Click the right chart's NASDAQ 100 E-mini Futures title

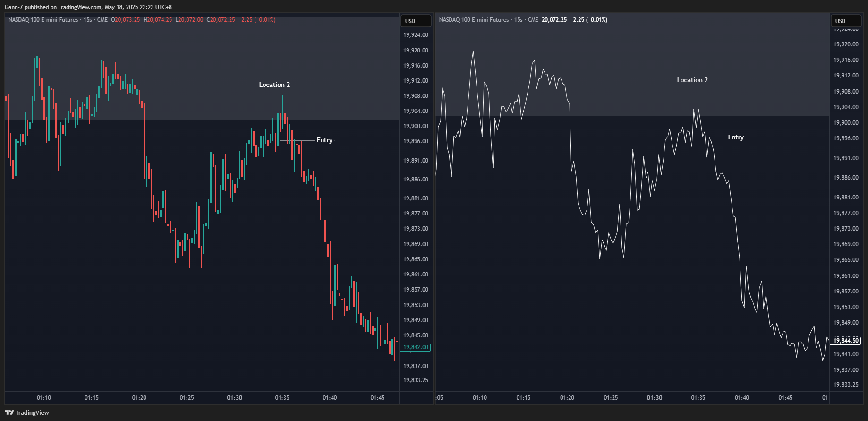click(x=474, y=20)
